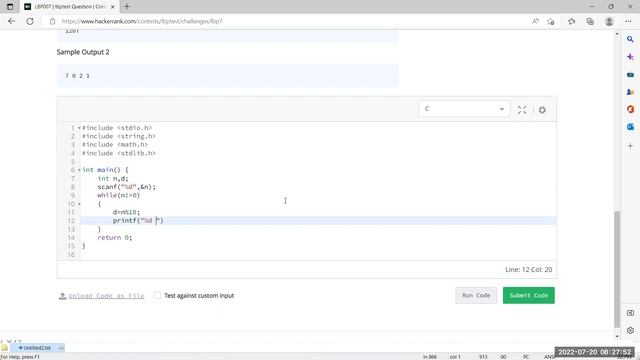640x360 pixels.
Task: Close the LBP007 browser tab
Action: [x=113, y=7]
